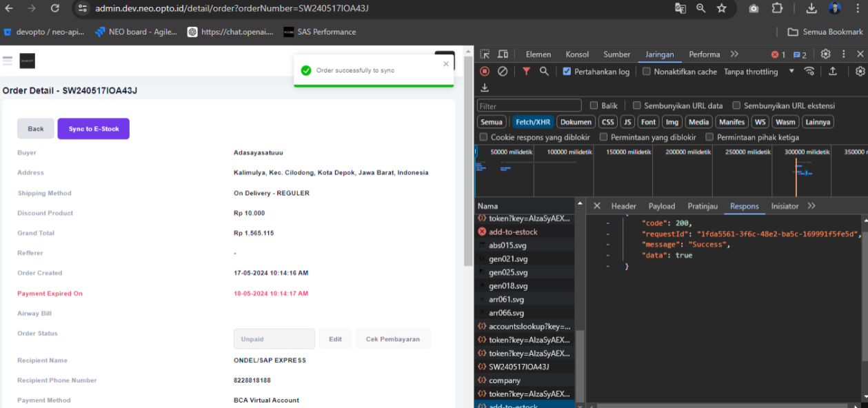Open the Unpaid order status dropdown
The width and height of the screenshot is (868, 408).
click(274, 339)
